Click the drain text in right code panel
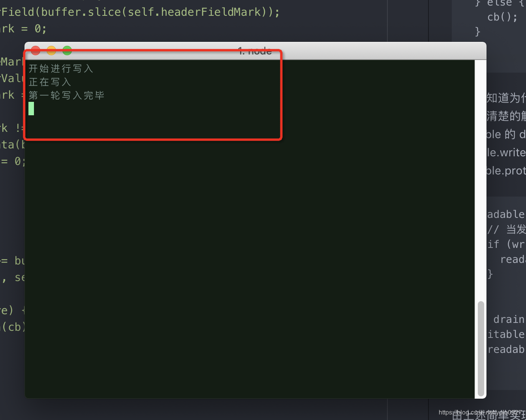Image resolution: width=526 pixels, height=420 pixels. coord(509,319)
